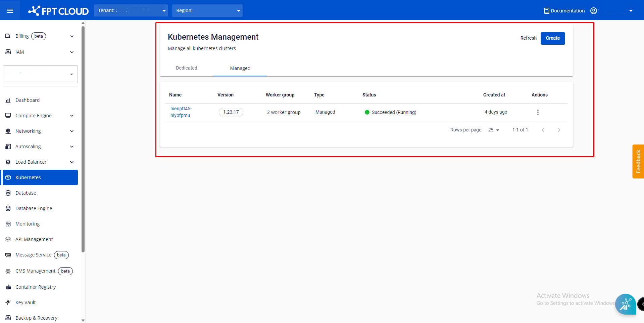The height and width of the screenshot is (323, 644).
Task: Select the Managed tab
Action: coord(240,68)
